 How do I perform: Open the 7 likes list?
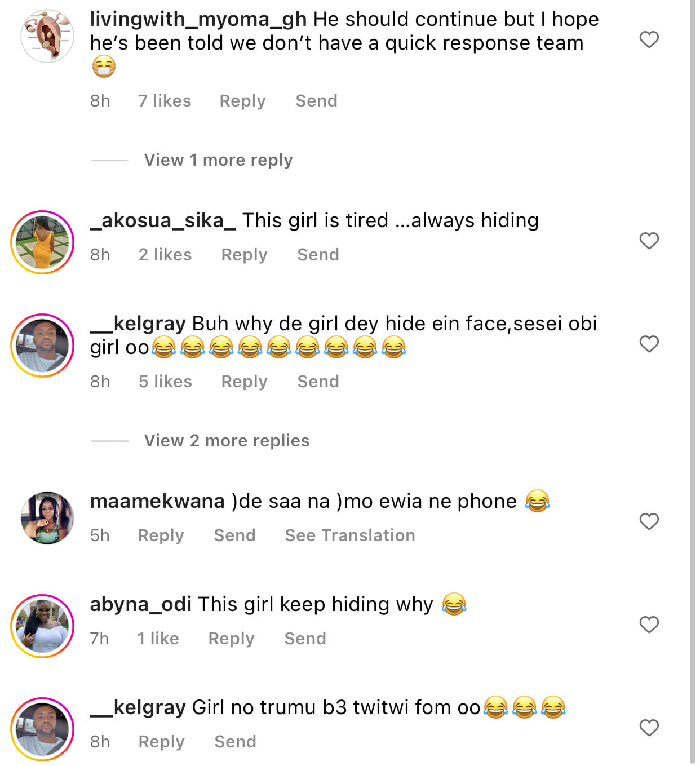coord(165,101)
